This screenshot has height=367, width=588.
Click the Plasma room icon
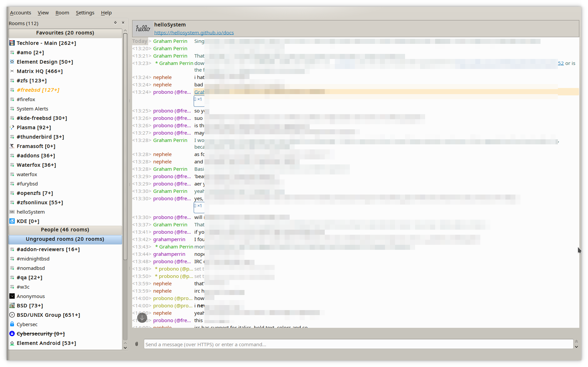pyautogui.click(x=12, y=127)
